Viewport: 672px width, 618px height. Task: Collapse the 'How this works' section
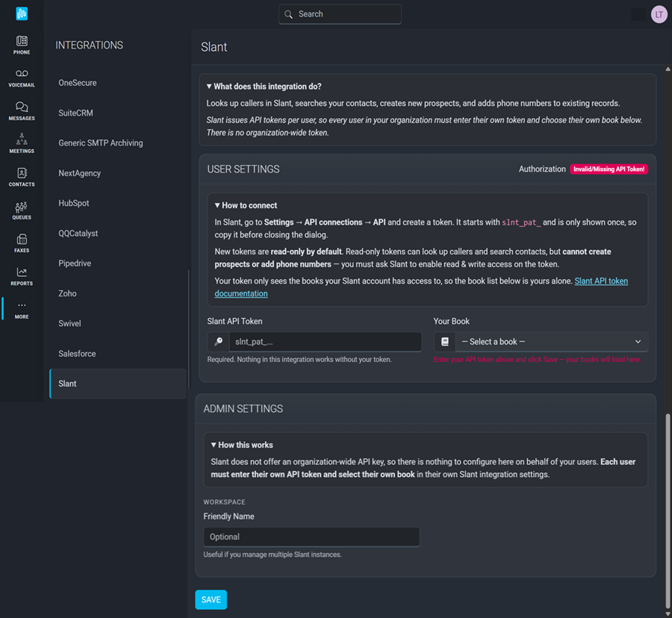point(242,445)
